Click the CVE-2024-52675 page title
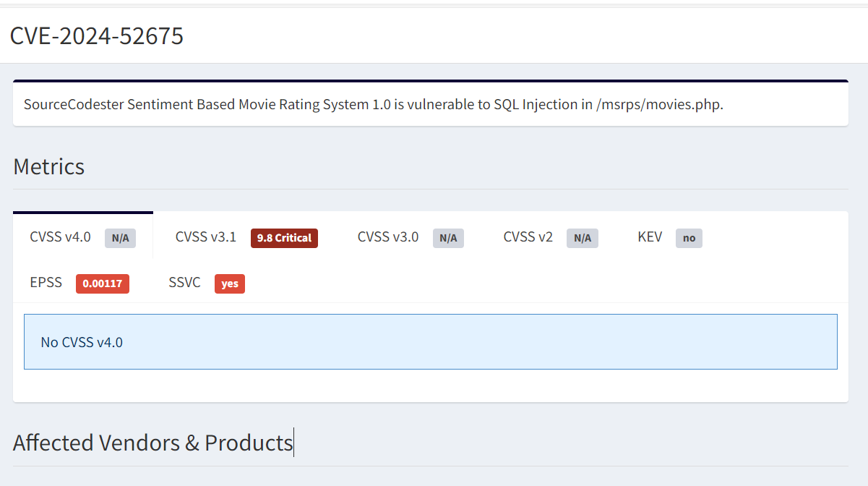868x486 pixels. tap(97, 35)
